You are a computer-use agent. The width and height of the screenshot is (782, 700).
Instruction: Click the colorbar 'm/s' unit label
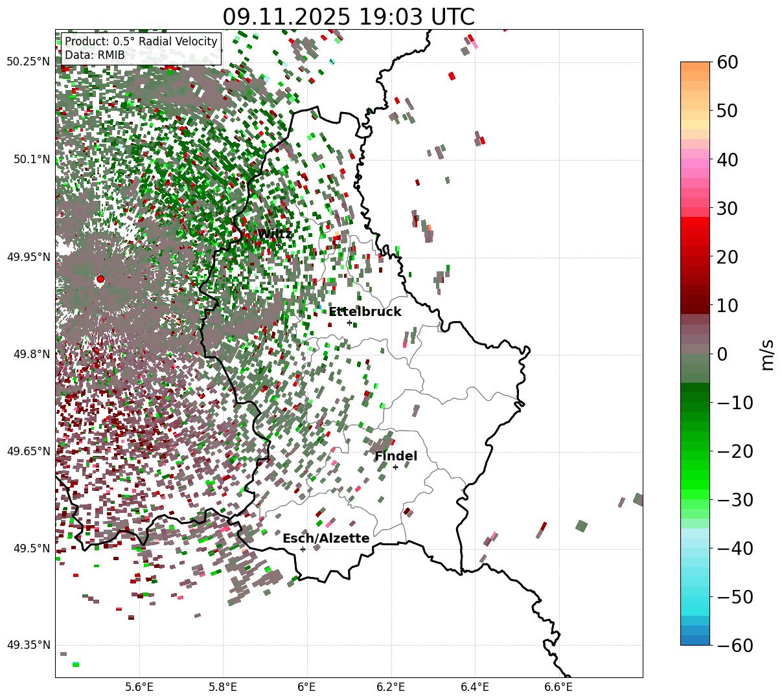click(x=768, y=354)
